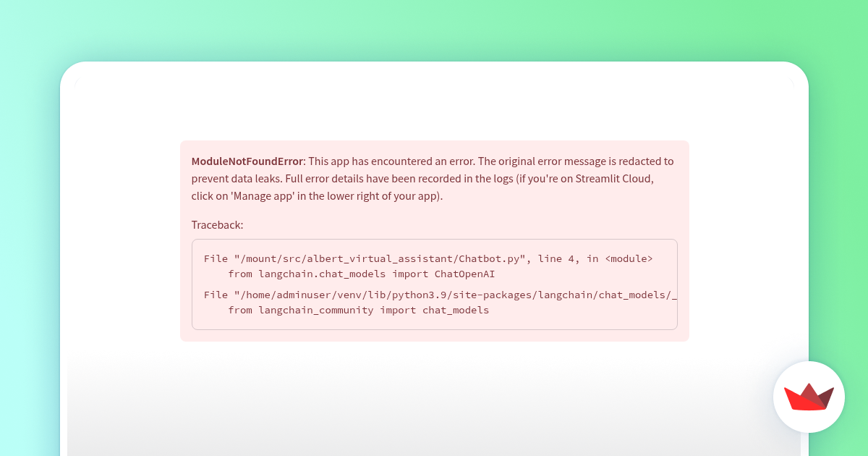868x456 pixels.
Task: Click the red Streamlit logo badge
Action: click(x=809, y=397)
